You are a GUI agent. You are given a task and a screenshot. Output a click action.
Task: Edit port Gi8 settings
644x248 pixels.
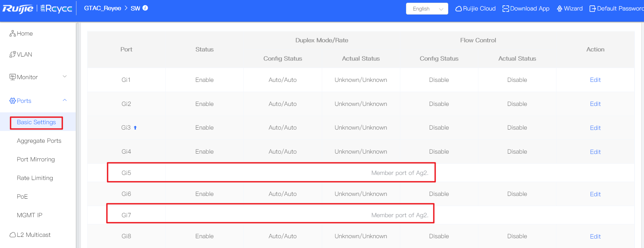click(x=595, y=236)
